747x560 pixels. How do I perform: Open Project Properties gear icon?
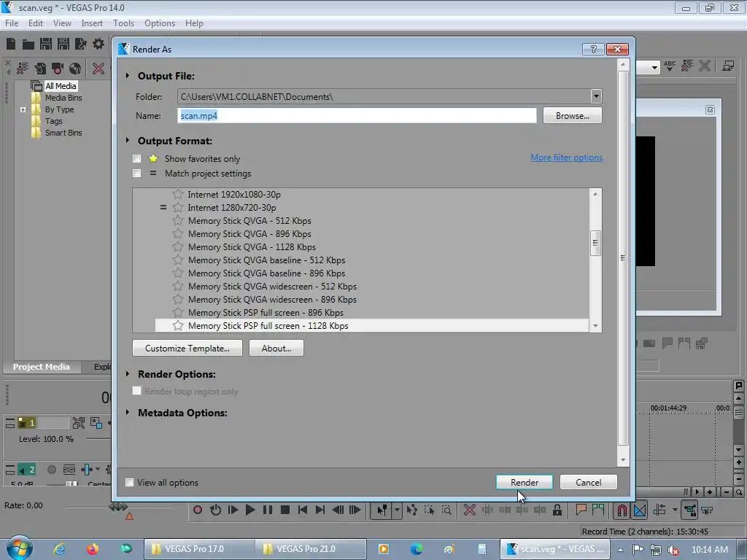click(x=98, y=44)
